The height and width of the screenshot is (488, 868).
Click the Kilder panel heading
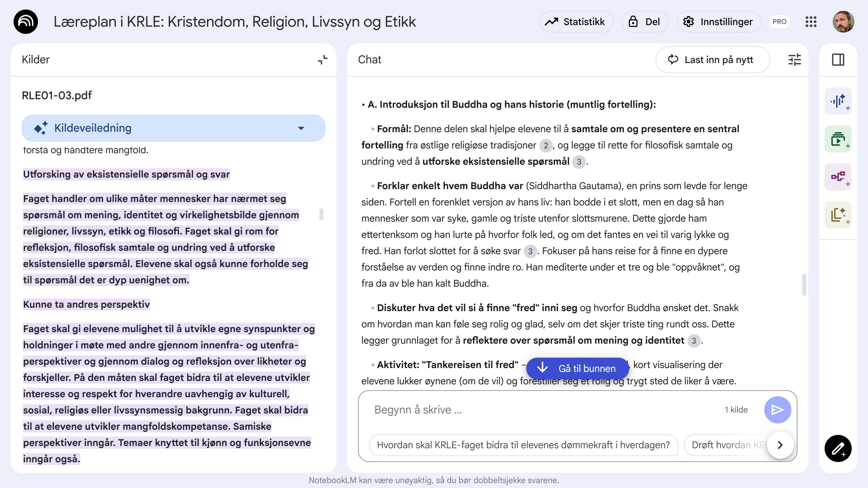click(36, 60)
